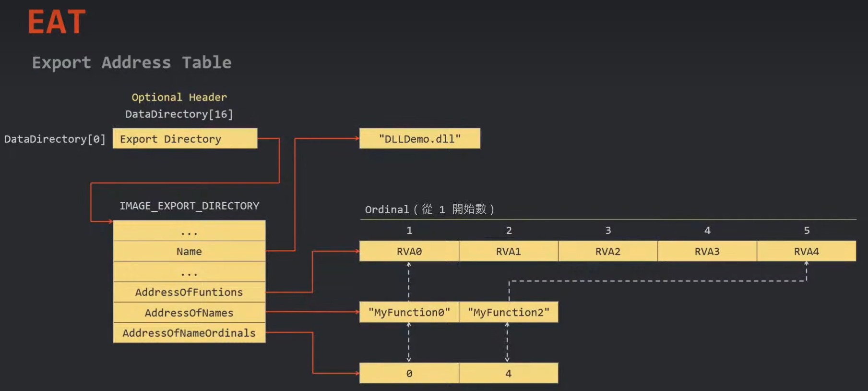
Task: Click ordinal number 2
Action: click(509, 231)
